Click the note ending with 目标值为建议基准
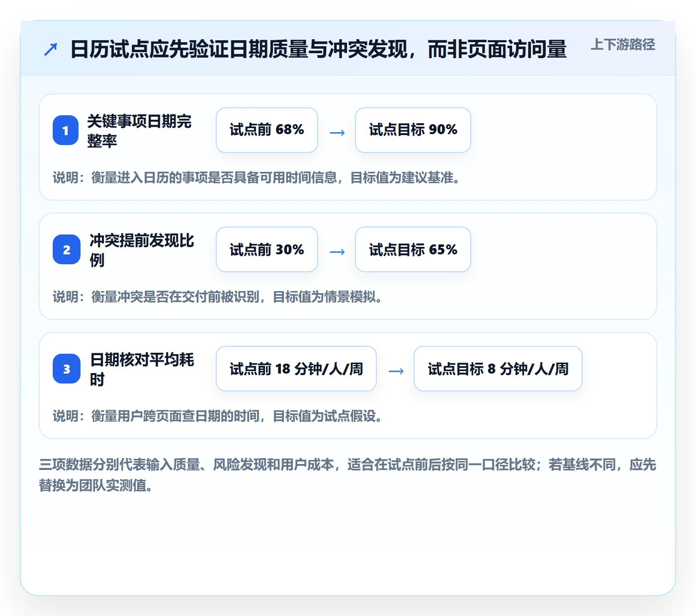This screenshot has height=616, width=696. (x=257, y=177)
